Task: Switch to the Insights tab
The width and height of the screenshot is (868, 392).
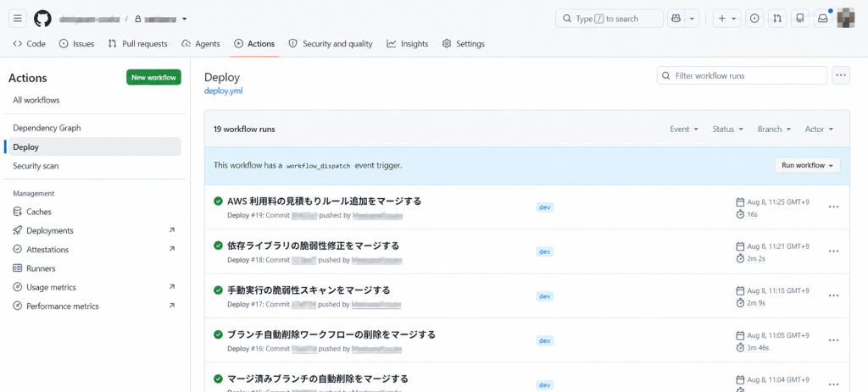Action: 408,44
